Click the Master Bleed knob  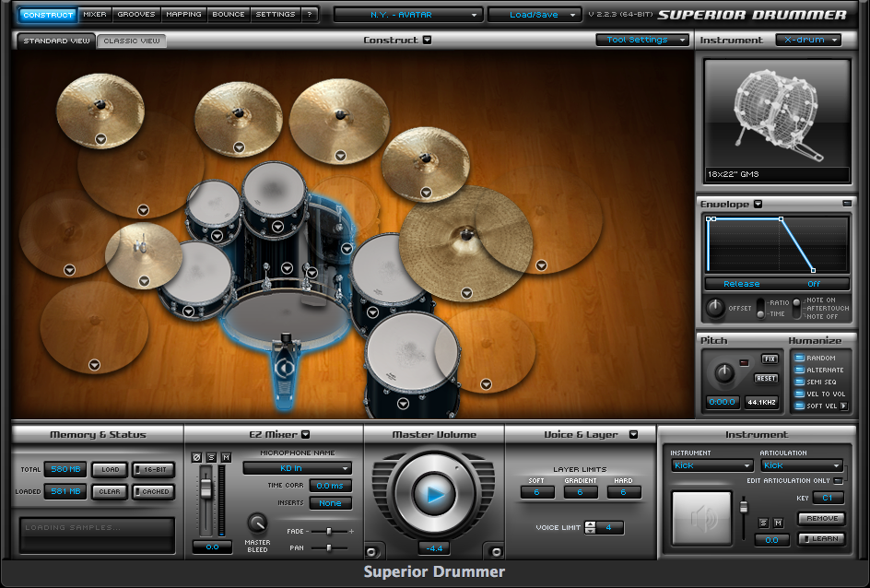point(257,523)
